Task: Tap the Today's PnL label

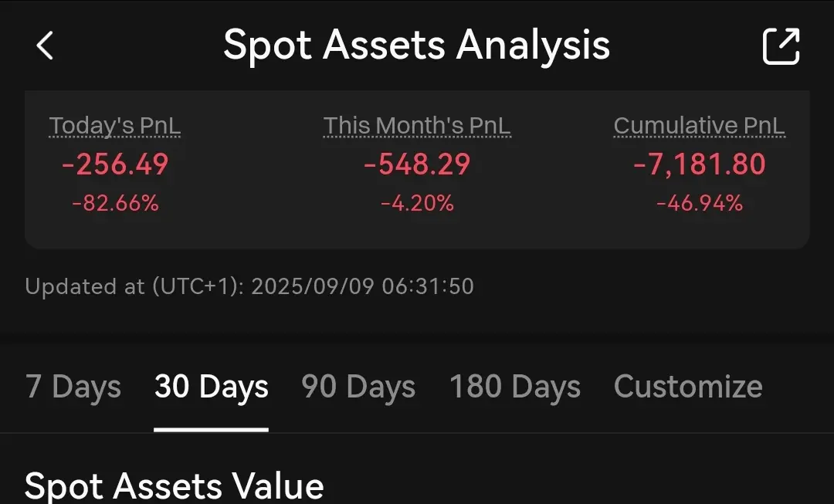Action: (x=115, y=126)
